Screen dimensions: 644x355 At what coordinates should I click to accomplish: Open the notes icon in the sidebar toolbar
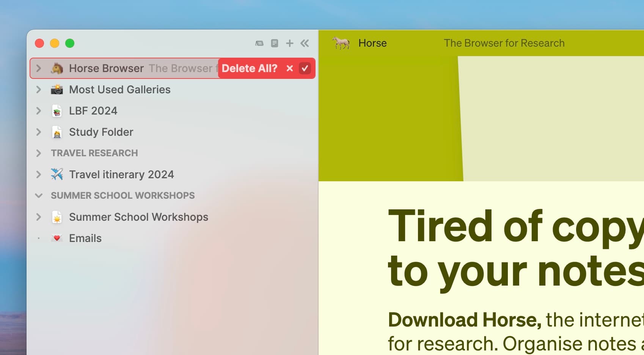tap(274, 43)
